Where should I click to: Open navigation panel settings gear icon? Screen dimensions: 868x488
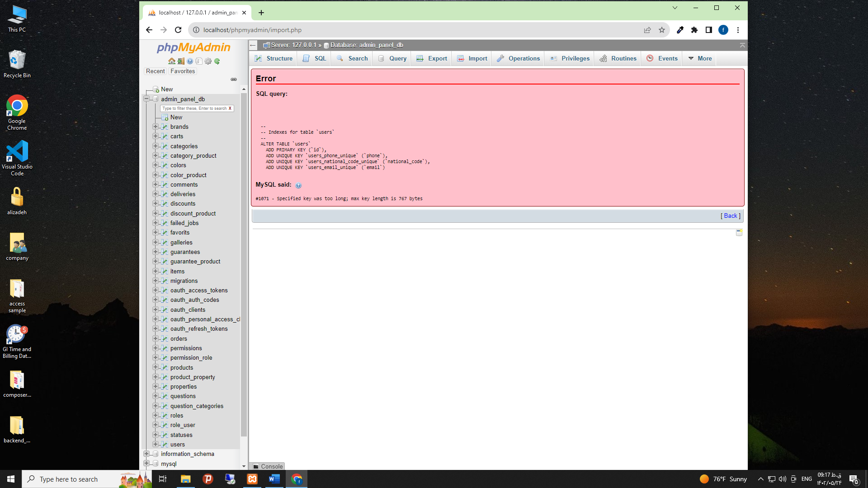[x=208, y=61]
